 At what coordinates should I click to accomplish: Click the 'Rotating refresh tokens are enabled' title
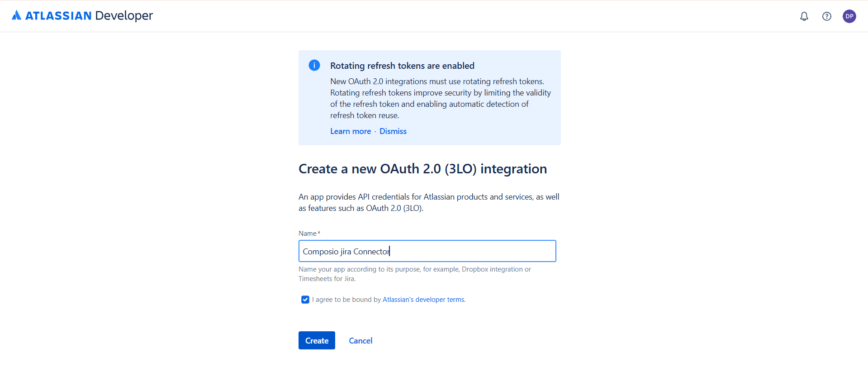coord(402,66)
